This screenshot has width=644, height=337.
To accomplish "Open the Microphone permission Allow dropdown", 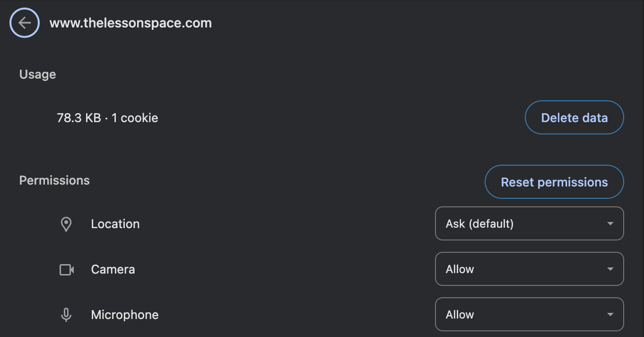I will pos(529,314).
